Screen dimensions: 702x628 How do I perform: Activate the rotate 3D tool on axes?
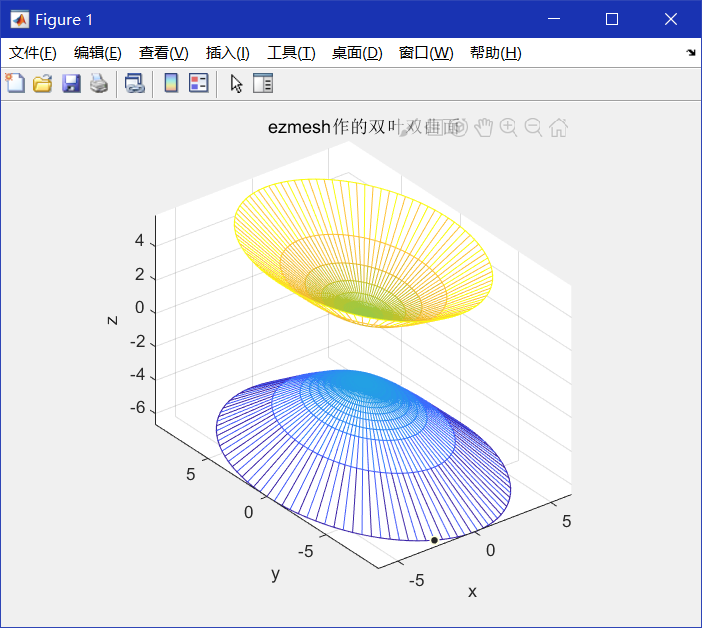(459, 128)
